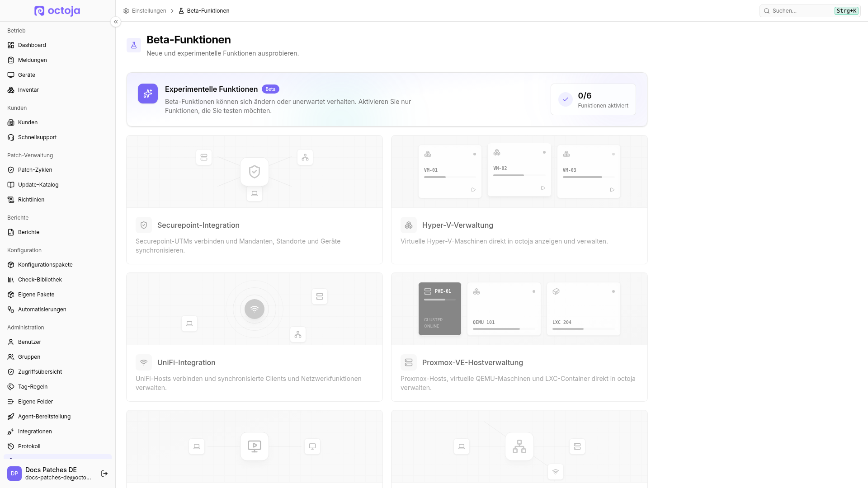Click the Inventar icon
This screenshot has height=488, width=868.
11,90
